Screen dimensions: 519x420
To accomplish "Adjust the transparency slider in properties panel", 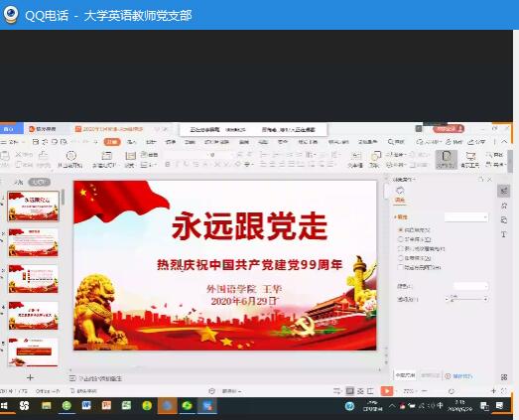I will [x=466, y=299].
